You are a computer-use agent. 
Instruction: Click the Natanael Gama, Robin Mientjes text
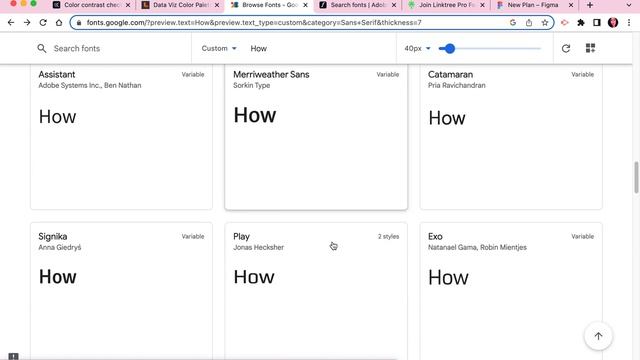point(477,247)
